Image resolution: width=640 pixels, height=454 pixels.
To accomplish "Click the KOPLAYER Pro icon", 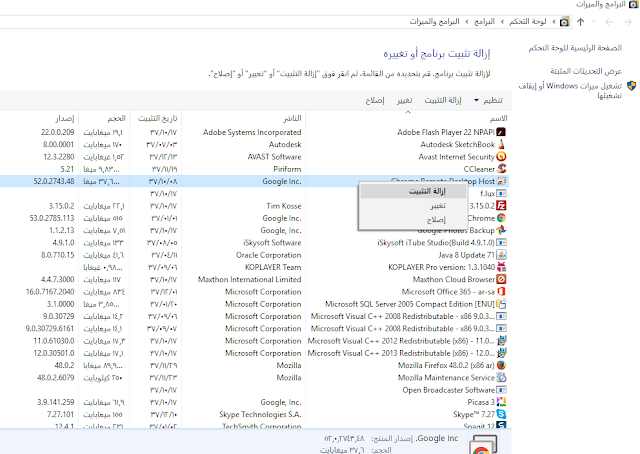I will 501,267.
